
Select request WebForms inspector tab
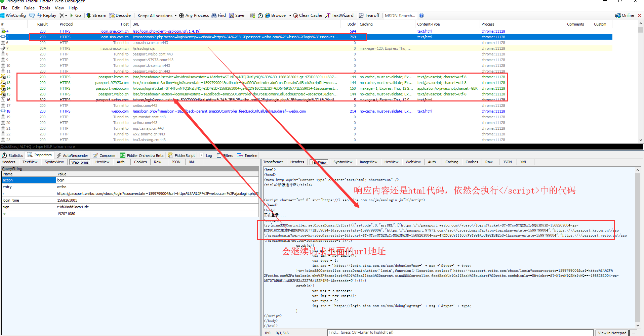pyautogui.click(x=80, y=162)
